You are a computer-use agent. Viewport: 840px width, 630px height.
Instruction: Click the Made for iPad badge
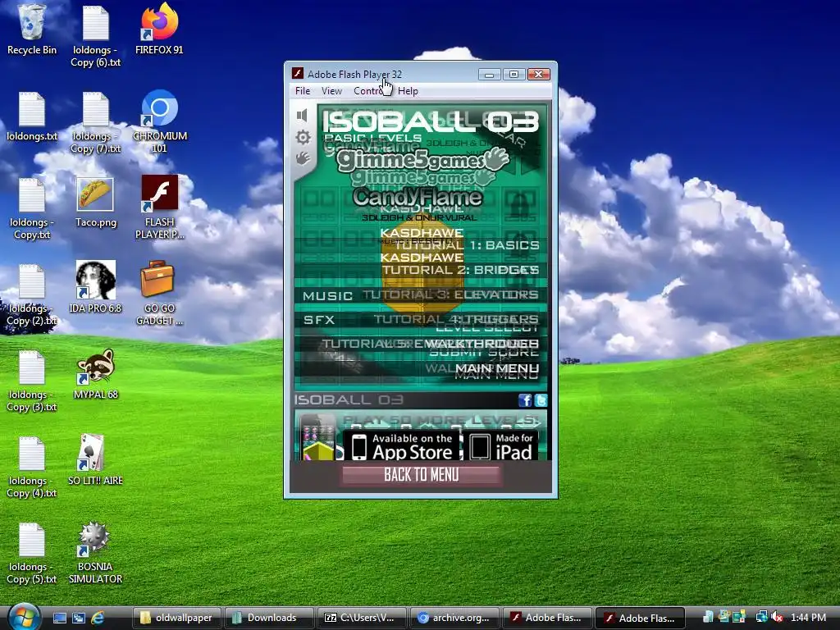[501, 446]
